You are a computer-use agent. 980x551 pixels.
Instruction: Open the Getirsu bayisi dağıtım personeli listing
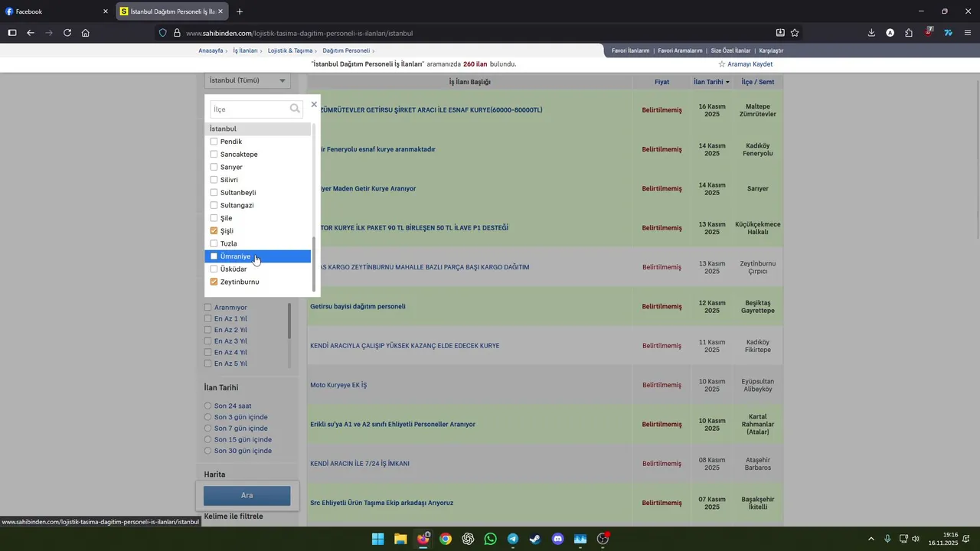pos(358,306)
